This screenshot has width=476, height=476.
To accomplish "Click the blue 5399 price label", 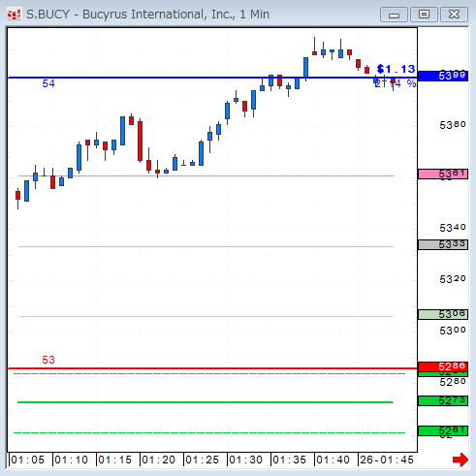I will (443, 76).
